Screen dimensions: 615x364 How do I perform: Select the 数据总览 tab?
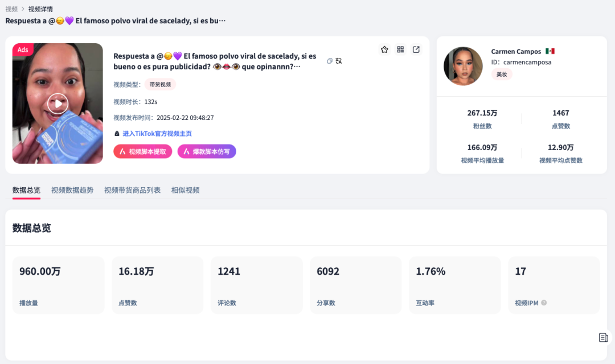tap(26, 191)
